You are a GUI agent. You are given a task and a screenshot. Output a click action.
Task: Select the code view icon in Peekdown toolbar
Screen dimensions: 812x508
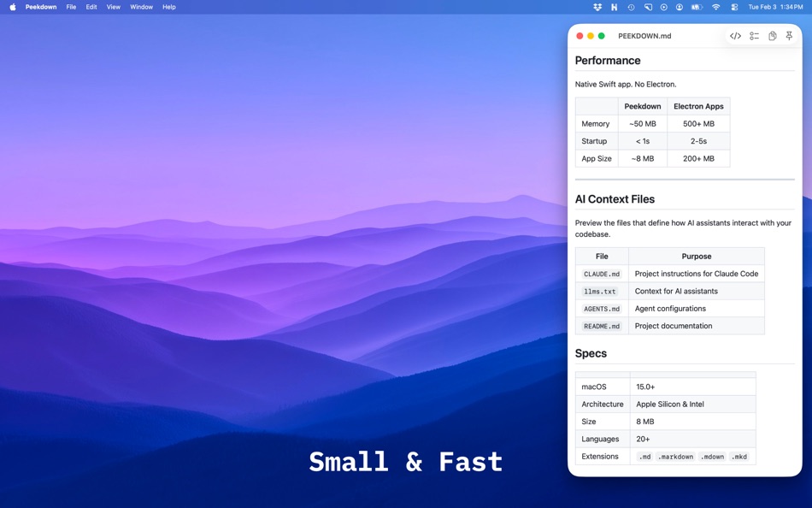click(x=735, y=36)
